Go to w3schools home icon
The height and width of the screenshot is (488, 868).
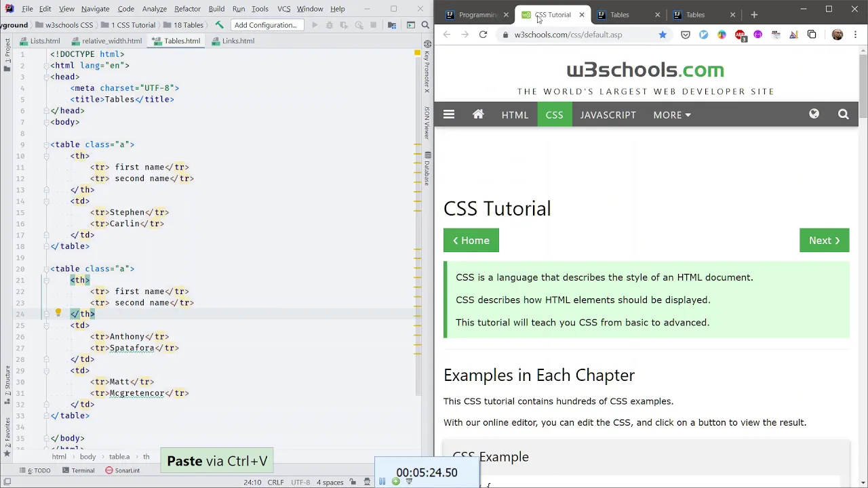478,115
